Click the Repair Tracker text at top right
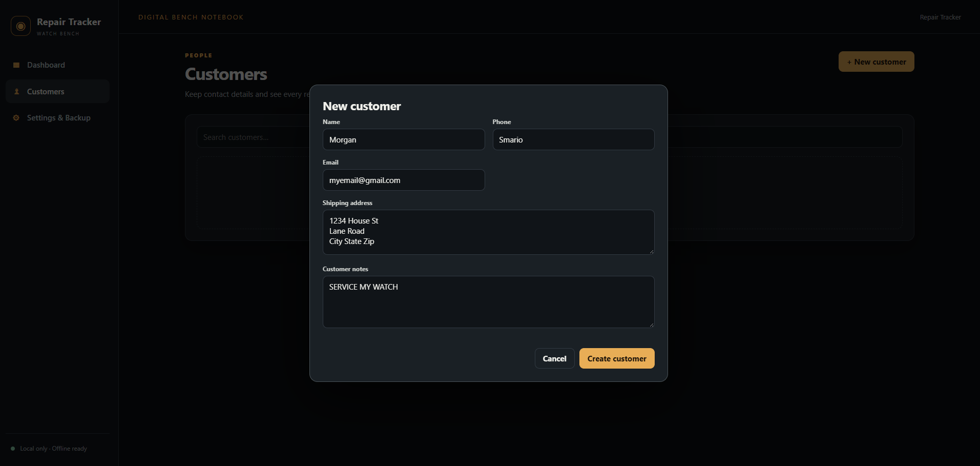Screen dimensions: 980x466 pyautogui.click(x=940, y=17)
